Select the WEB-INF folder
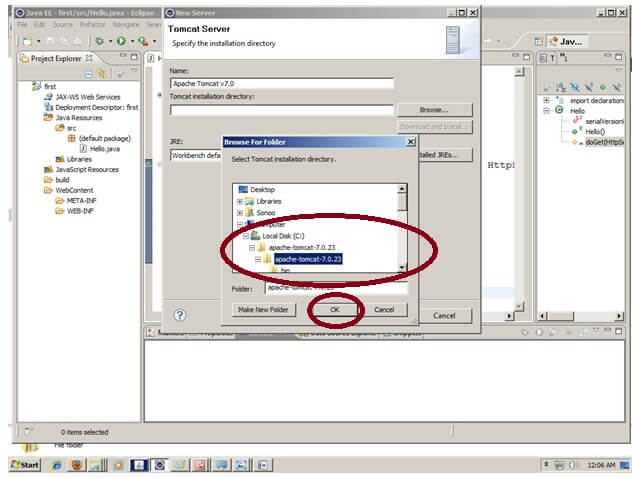The height and width of the screenshot is (479, 640). (80, 211)
